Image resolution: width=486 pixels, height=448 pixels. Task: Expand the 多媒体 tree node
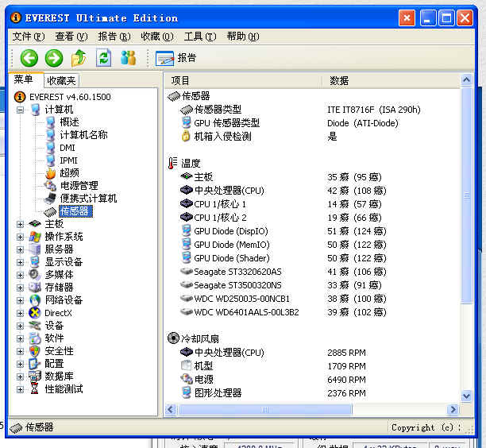tap(20, 275)
